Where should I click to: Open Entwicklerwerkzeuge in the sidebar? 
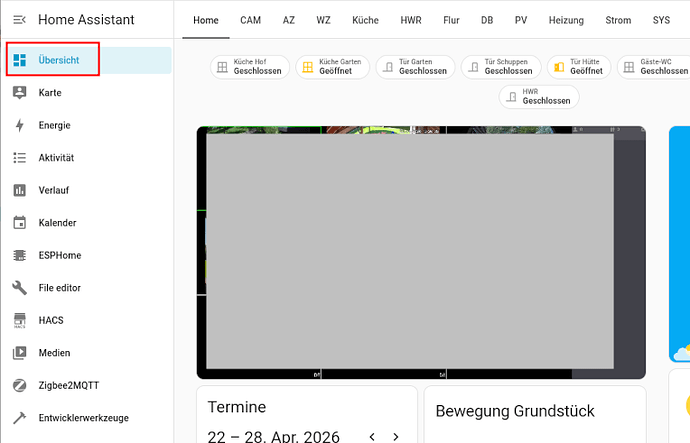tap(83, 418)
